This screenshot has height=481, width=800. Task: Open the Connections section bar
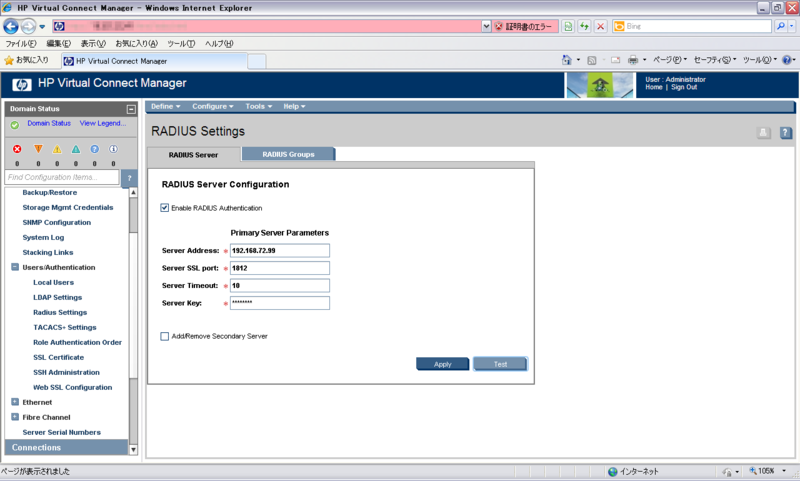point(66,447)
